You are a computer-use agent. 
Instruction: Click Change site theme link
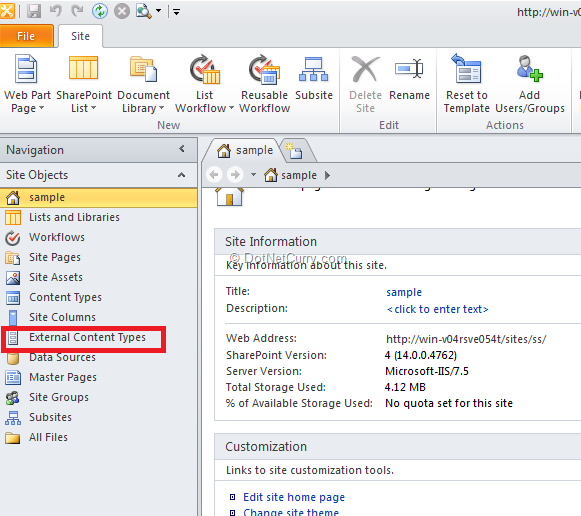tap(291, 512)
